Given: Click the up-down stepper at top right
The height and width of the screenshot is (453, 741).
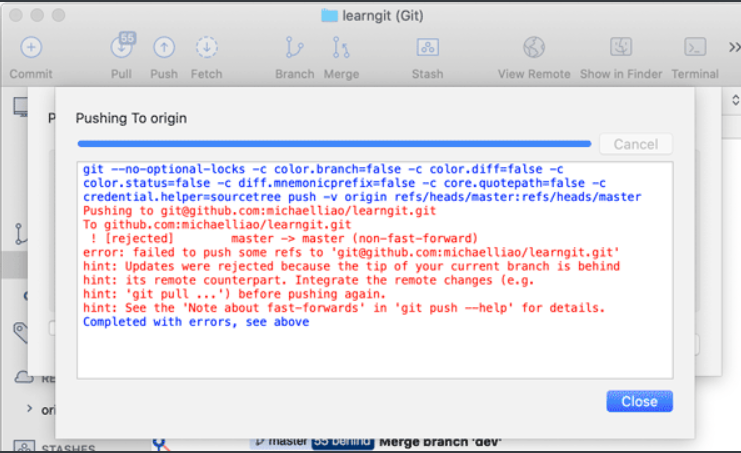Looking at the screenshot, I should coord(735,100).
